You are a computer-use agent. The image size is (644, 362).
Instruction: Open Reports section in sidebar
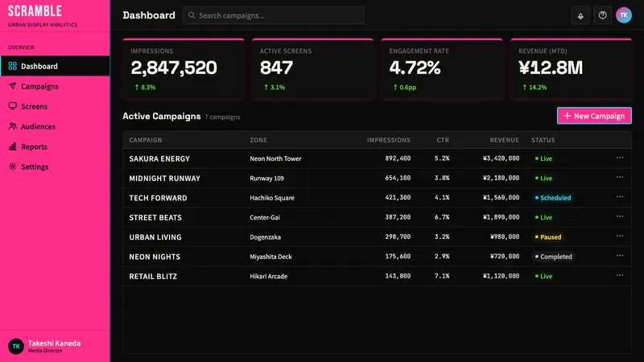tap(55, 146)
